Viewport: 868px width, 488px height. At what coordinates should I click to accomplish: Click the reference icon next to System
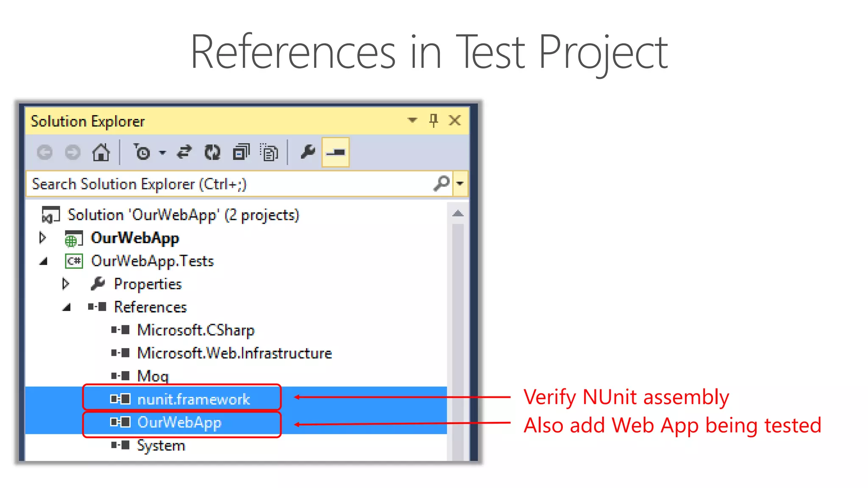[x=120, y=445]
